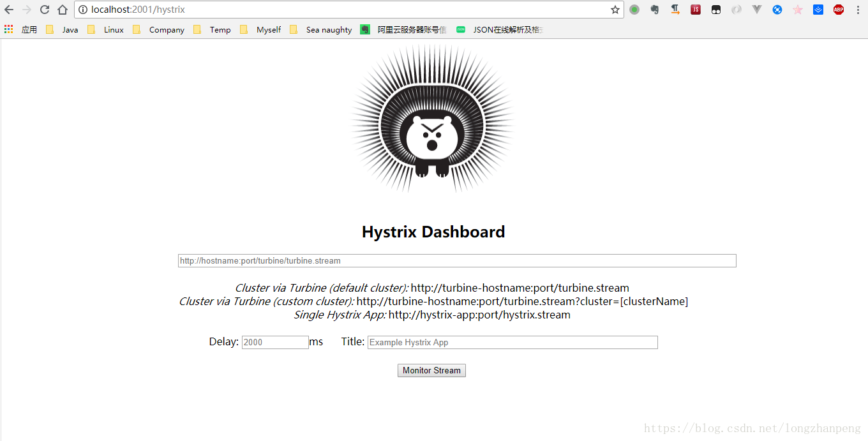868x441 pixels.
Task: Open the Temp bookmarks folder
Action: [212, 29]
